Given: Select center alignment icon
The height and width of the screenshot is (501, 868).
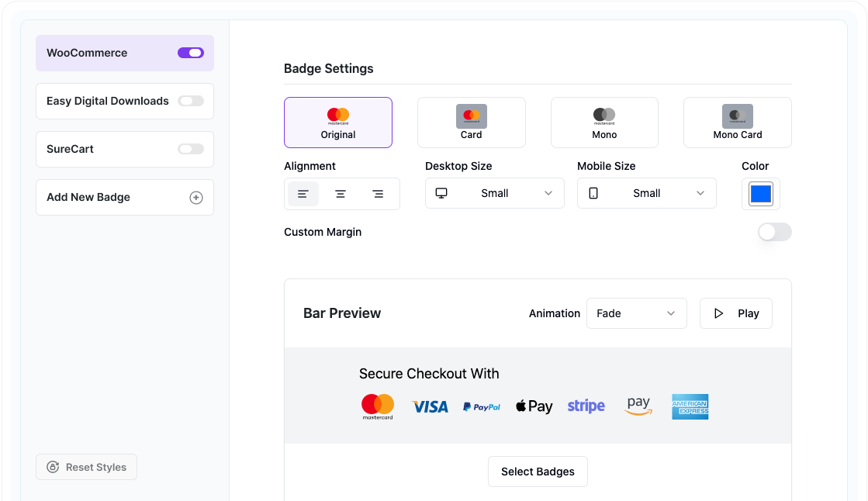Looking at the screenshot, I should [x=341, y=194].
